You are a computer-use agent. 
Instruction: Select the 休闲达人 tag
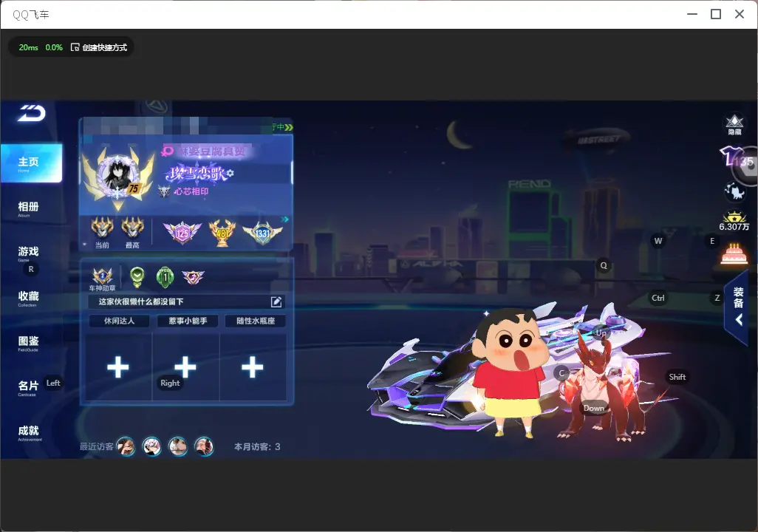pyautogui.click(x=120, y=321)
